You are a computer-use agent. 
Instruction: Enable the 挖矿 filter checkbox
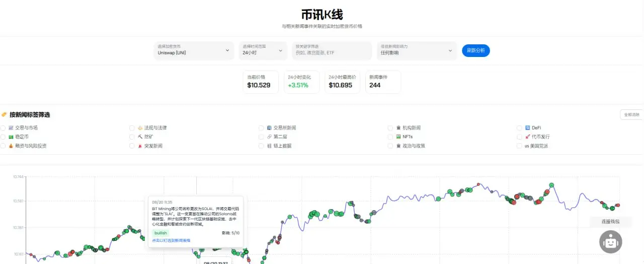click(132, 137)
